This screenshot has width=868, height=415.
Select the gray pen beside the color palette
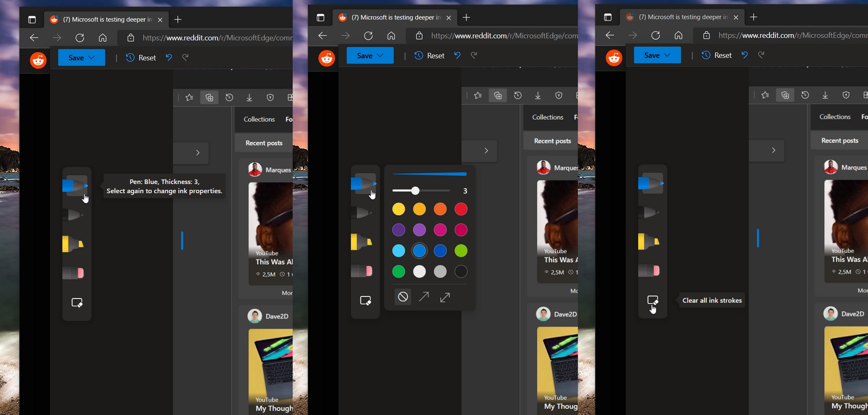pyautogui.click(x=362, y=213)
